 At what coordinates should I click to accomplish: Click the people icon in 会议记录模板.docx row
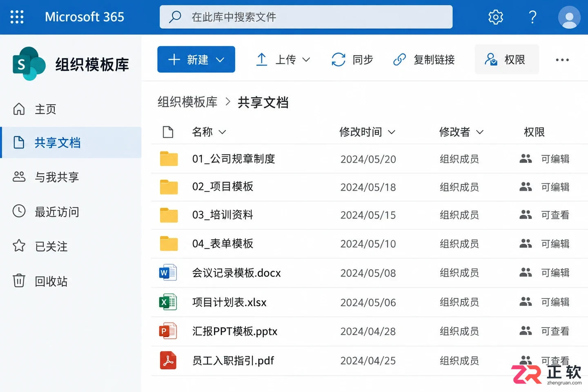(526, 272)
